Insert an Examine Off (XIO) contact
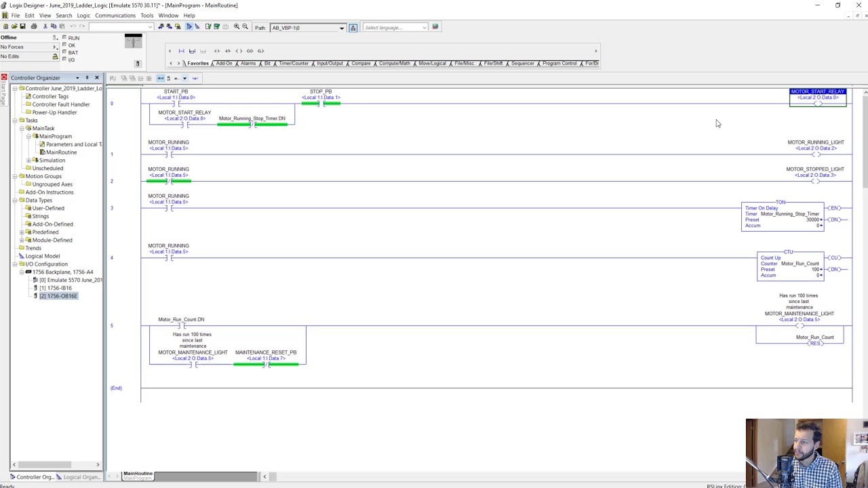 [x=227, y=51]
